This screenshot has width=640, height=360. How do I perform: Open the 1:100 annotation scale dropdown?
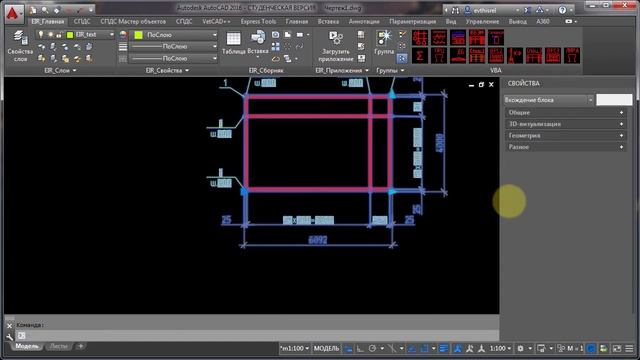500,349
